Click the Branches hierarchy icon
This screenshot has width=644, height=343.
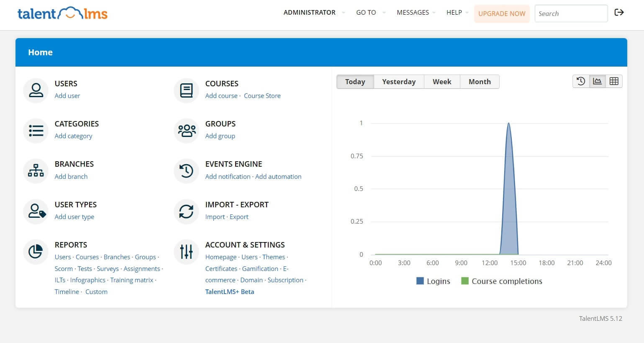coord(36,171)
